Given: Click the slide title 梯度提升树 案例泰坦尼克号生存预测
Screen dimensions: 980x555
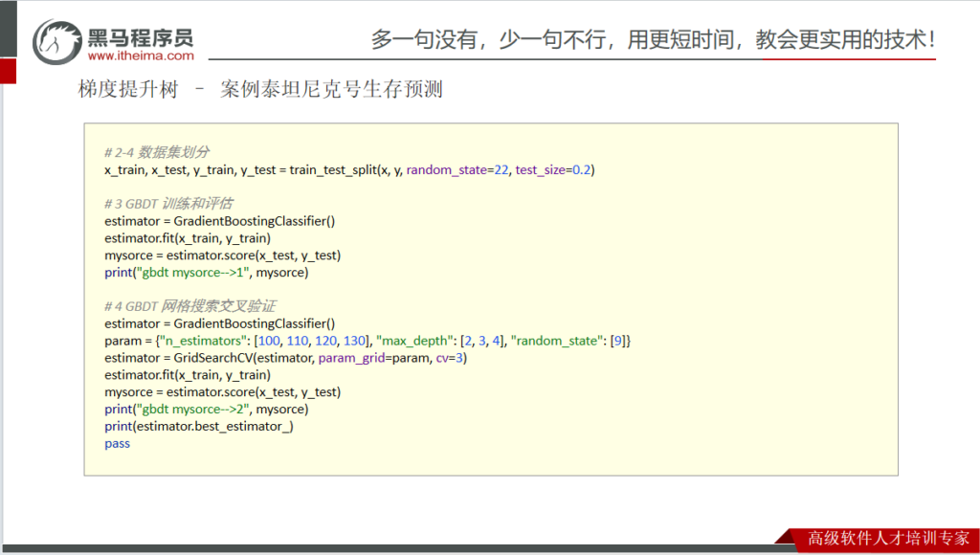Looking at the screenshot, I should [260, 90].
